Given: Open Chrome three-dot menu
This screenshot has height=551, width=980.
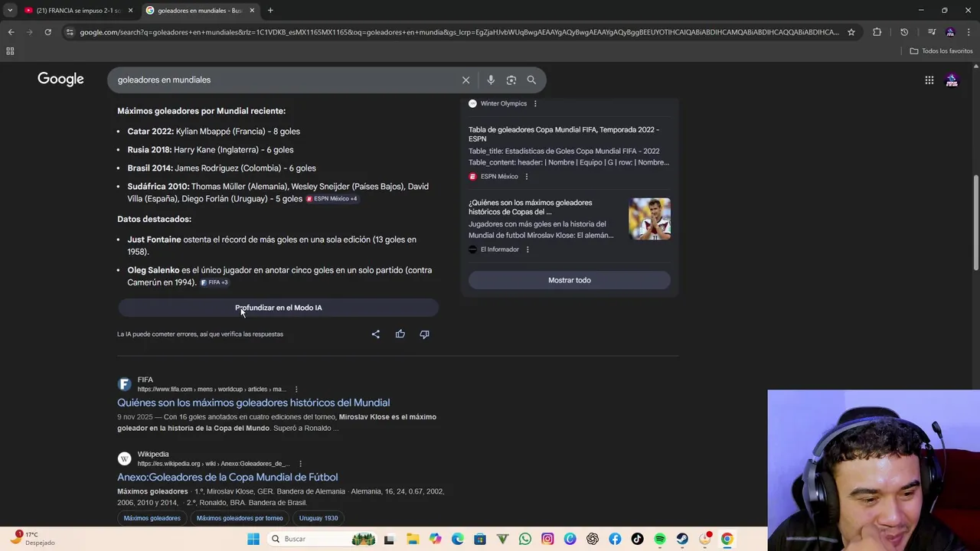Looking at the screenshot, I should (x=969, y=32).
